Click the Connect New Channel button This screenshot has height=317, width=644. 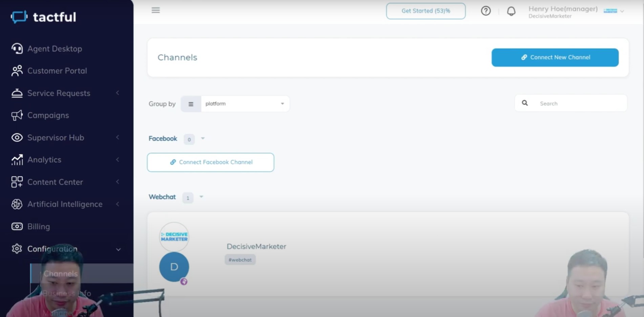click(555, 57)
